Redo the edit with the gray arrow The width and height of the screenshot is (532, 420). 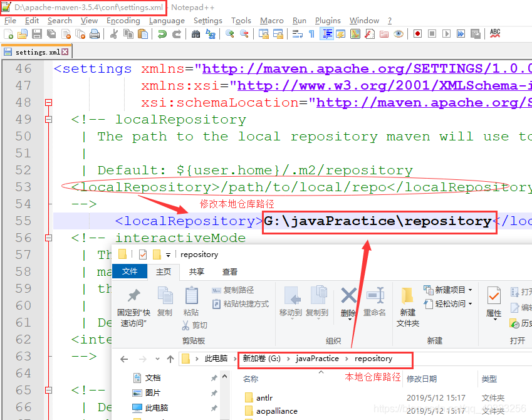click(177, 34)
